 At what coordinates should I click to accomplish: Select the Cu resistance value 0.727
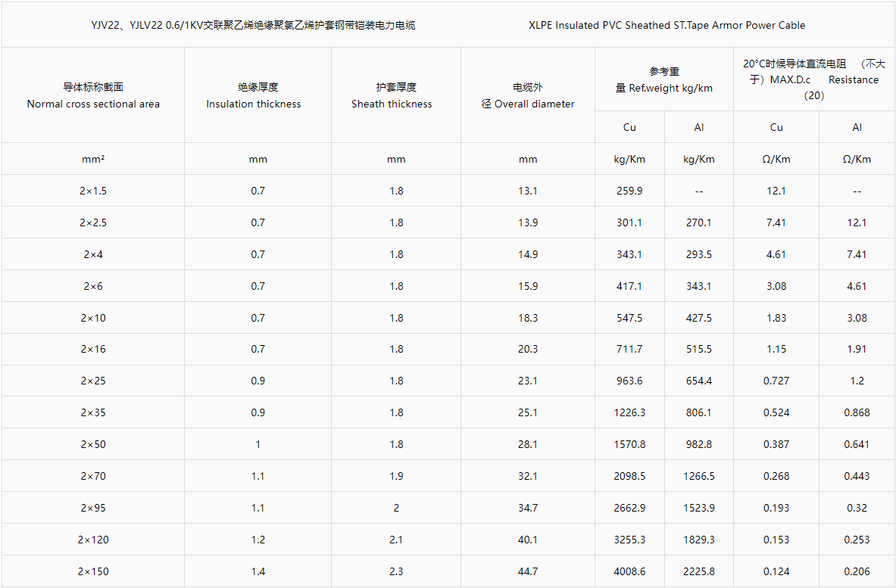776,381
